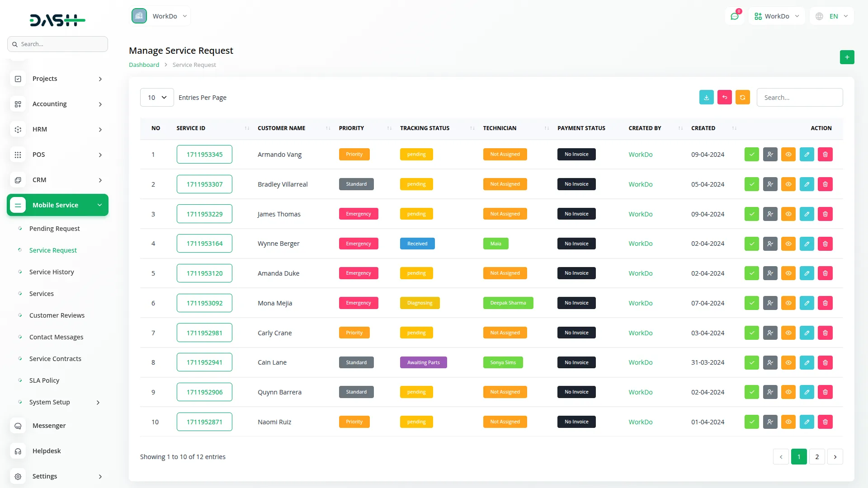868x488 pixels.
Task: Open the Messenger section in the sidebar
Action: [48, 425]
